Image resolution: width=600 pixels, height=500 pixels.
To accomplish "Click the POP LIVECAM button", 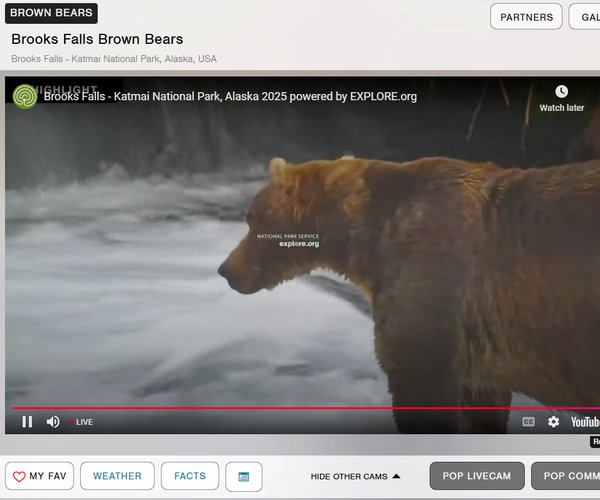I will point(477,476).
